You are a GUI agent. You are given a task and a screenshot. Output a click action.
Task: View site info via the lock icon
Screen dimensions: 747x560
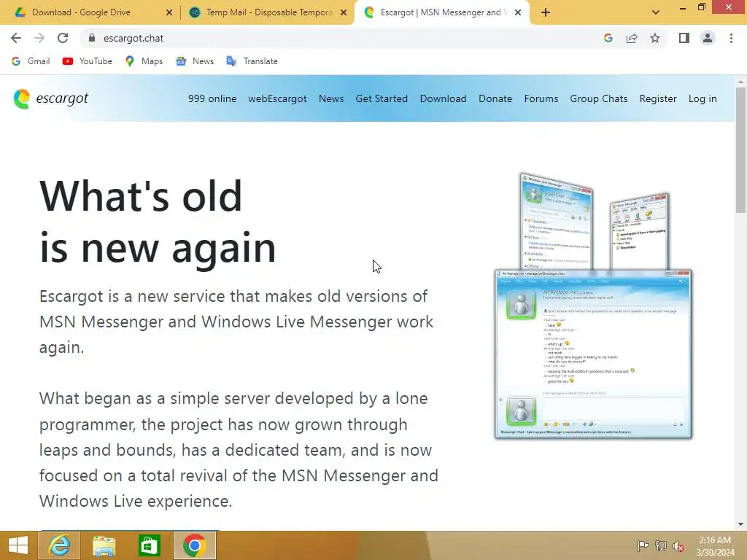(92, 38)
